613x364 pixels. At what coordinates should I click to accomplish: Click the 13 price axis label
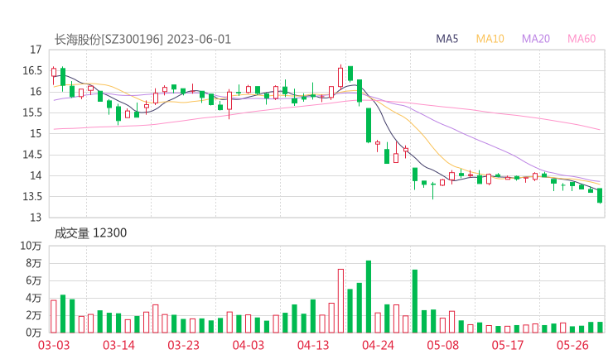coord(36,218)
